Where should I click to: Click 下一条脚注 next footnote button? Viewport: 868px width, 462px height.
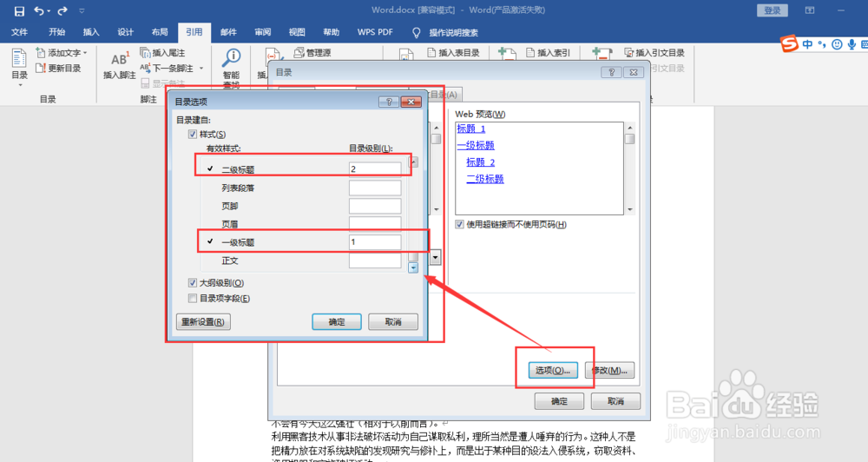[167, 68]
